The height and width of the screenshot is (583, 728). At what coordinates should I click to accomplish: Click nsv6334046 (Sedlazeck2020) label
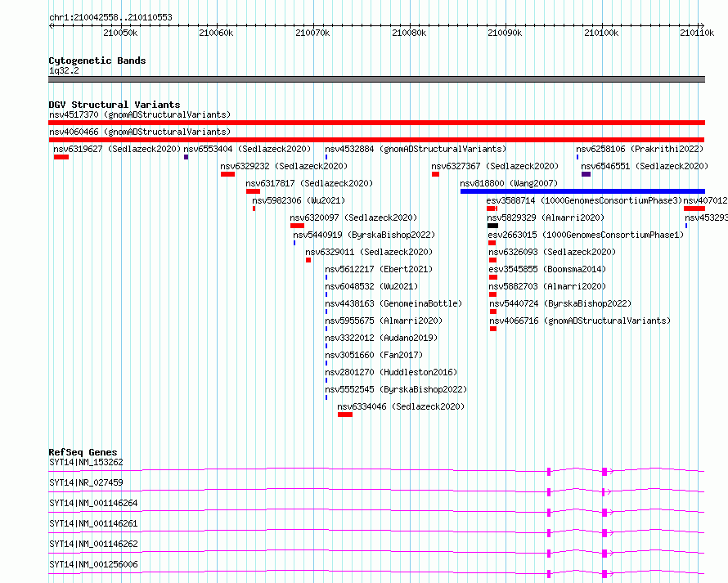[x=401, y=406]
